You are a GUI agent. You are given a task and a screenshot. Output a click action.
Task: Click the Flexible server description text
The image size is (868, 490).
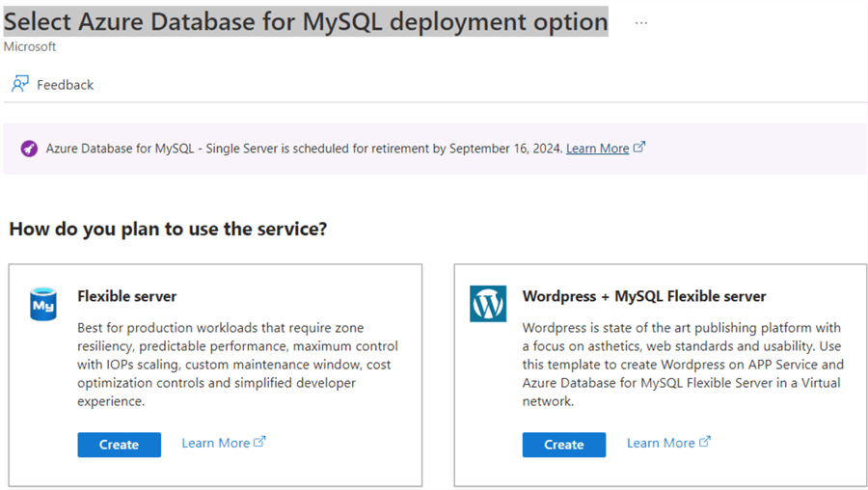(x=237, y=365)
